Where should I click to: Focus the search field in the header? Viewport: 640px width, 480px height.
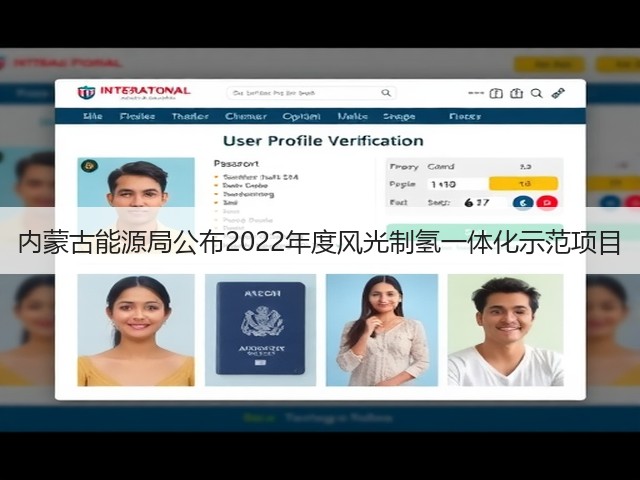[311, 93]
